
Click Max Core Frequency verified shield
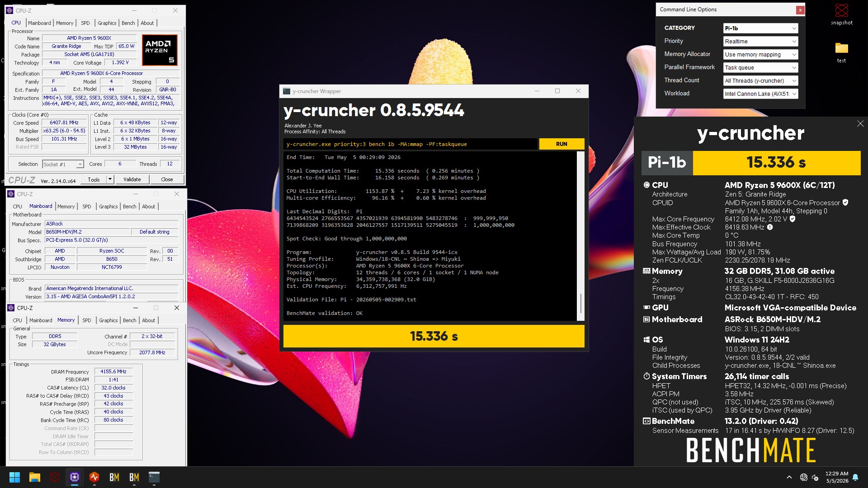(x=793, y=219)
